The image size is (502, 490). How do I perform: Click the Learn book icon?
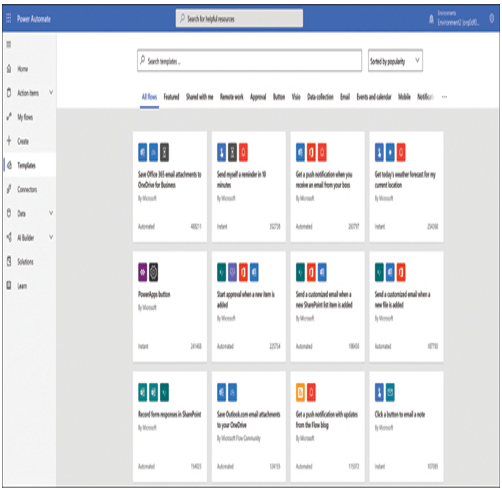pos(9,285)
